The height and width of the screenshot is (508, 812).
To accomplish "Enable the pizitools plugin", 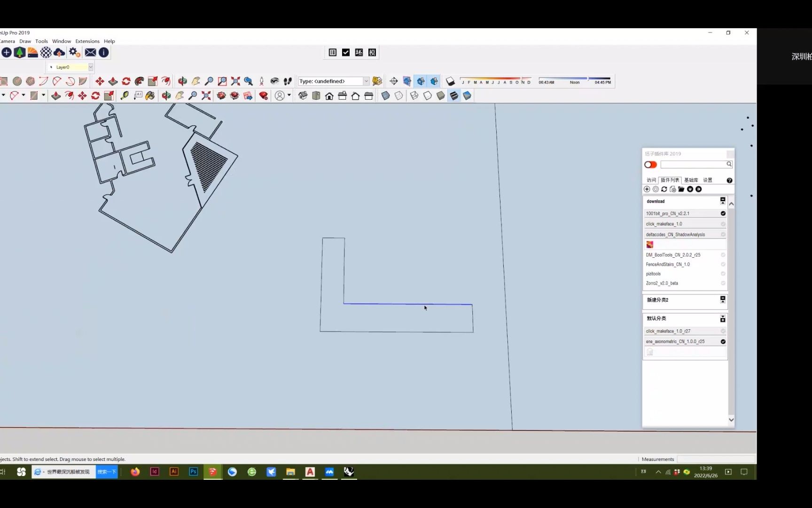I will 723,274.
